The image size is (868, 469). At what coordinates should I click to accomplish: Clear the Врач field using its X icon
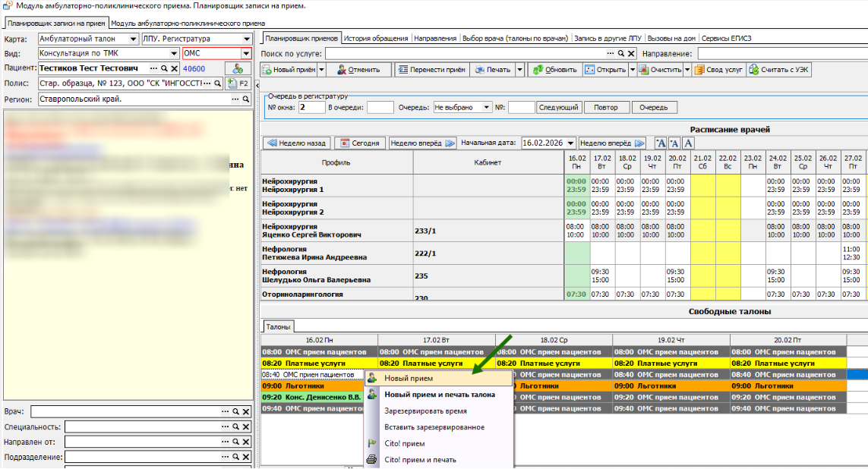click(x=245, y=411)
